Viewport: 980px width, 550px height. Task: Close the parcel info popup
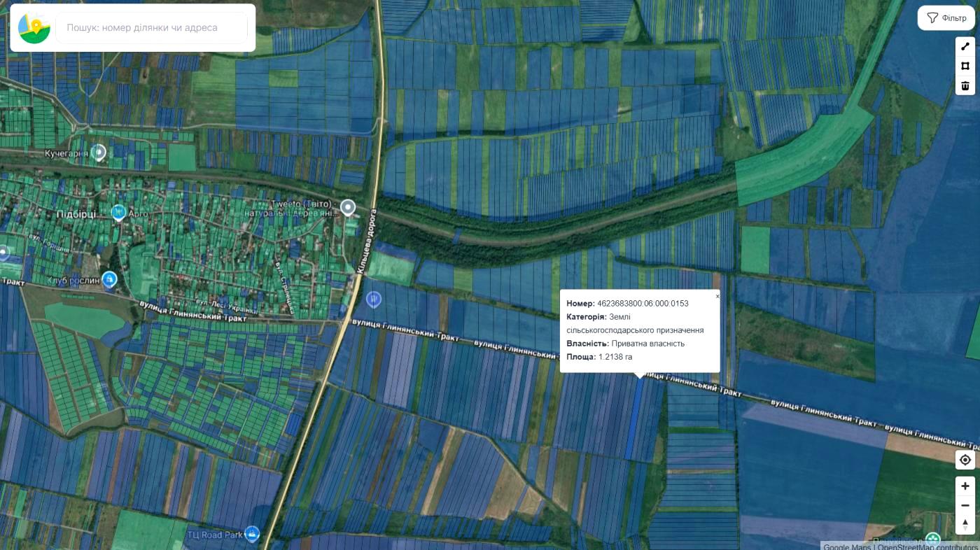pos(717,297)
